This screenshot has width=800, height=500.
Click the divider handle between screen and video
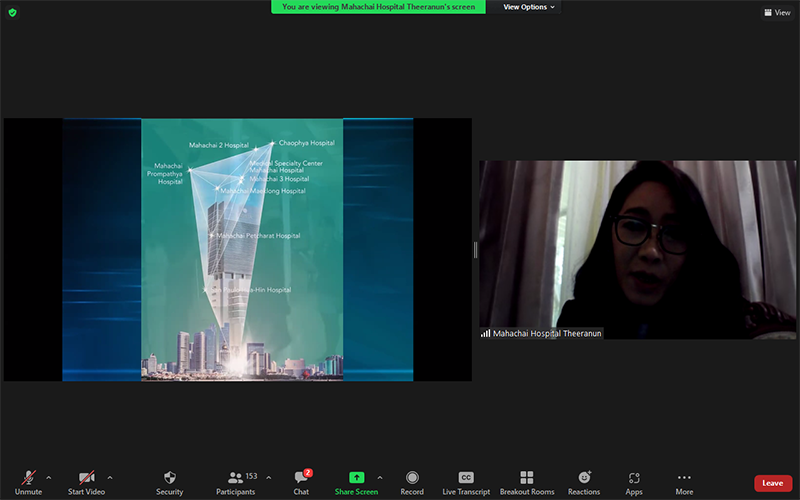[476, 249]
